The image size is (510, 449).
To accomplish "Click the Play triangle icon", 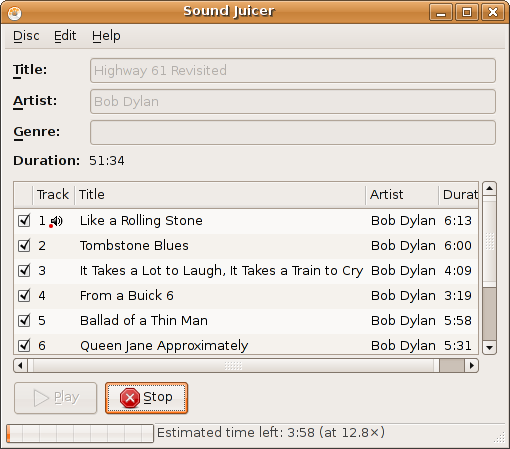I will pyautogui.click(x=41, y=398).
